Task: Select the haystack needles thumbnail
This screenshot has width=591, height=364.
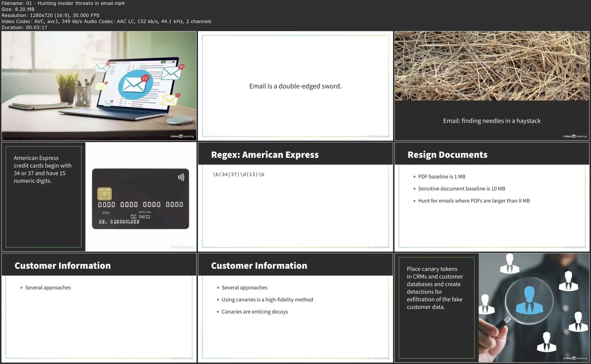Action: click(x=492, y=66)
